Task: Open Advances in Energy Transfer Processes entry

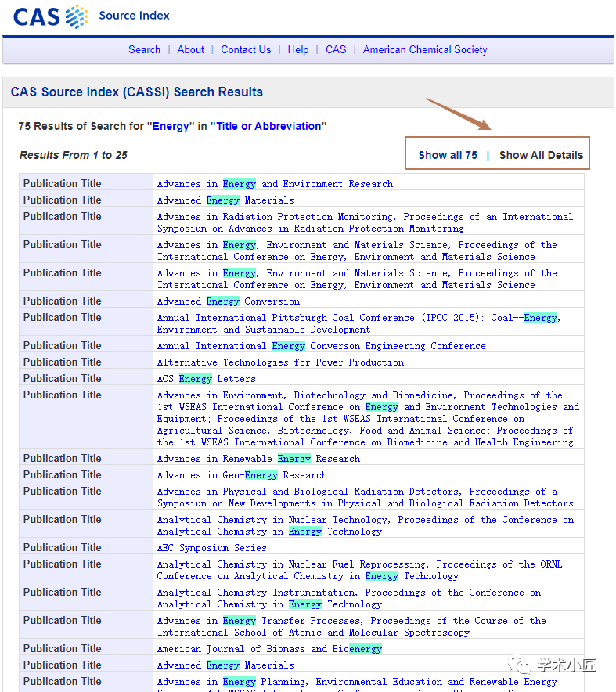Action: click(x=351, y=626)
